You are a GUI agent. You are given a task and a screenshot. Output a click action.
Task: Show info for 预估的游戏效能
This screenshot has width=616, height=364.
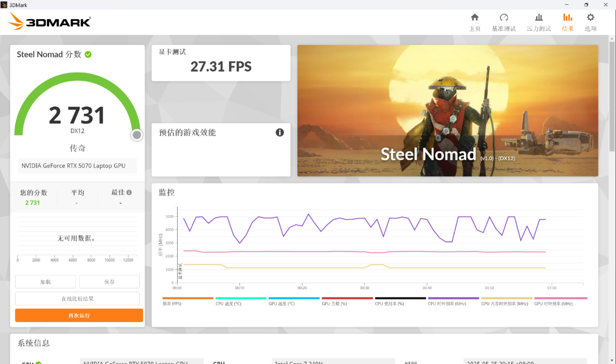280,132
